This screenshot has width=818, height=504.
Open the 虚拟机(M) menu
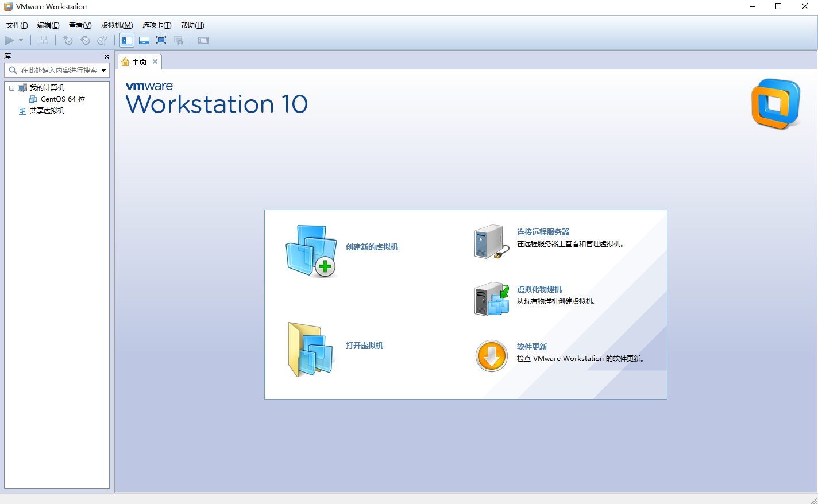click(x=117, y=25)
